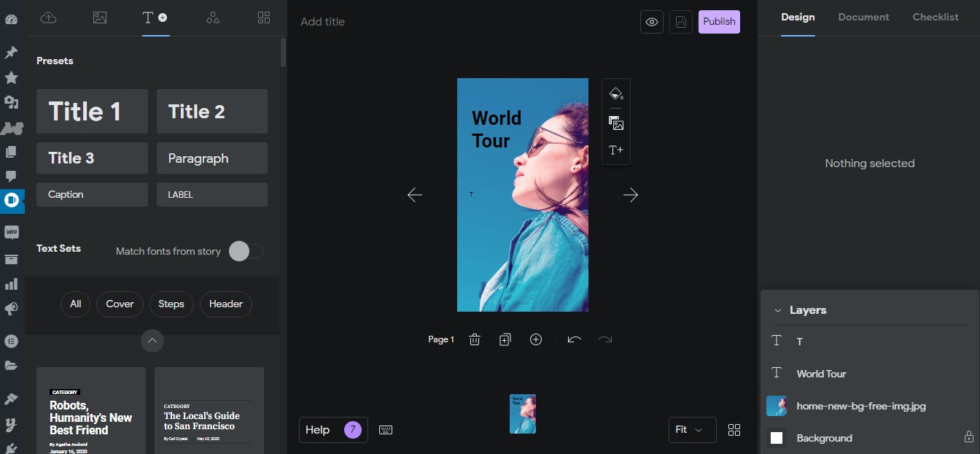
Task: Open the Upload media panel
Action: click(x=49, y=18)
